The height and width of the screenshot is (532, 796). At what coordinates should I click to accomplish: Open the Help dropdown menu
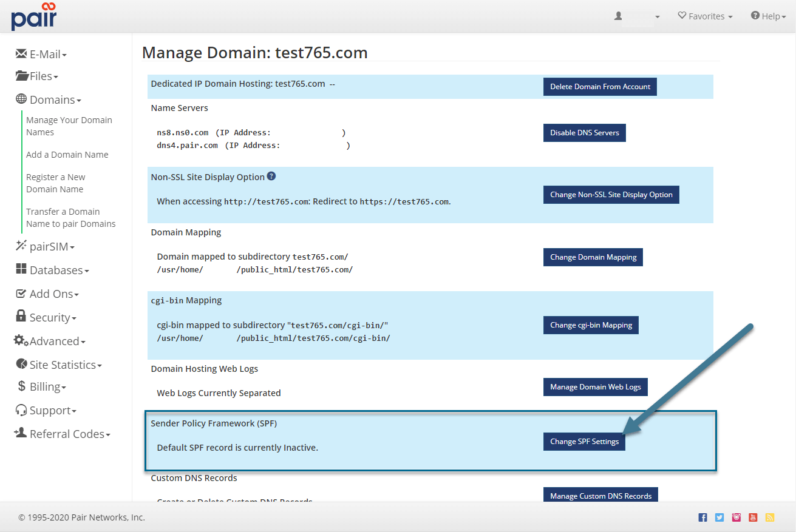pyautogui.click(x=768, y=16)
